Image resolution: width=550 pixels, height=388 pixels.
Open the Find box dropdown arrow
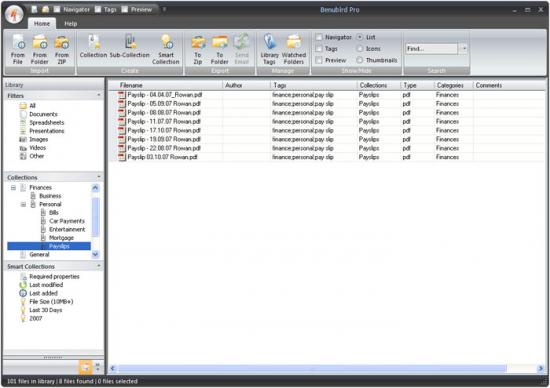click(464, 49)
